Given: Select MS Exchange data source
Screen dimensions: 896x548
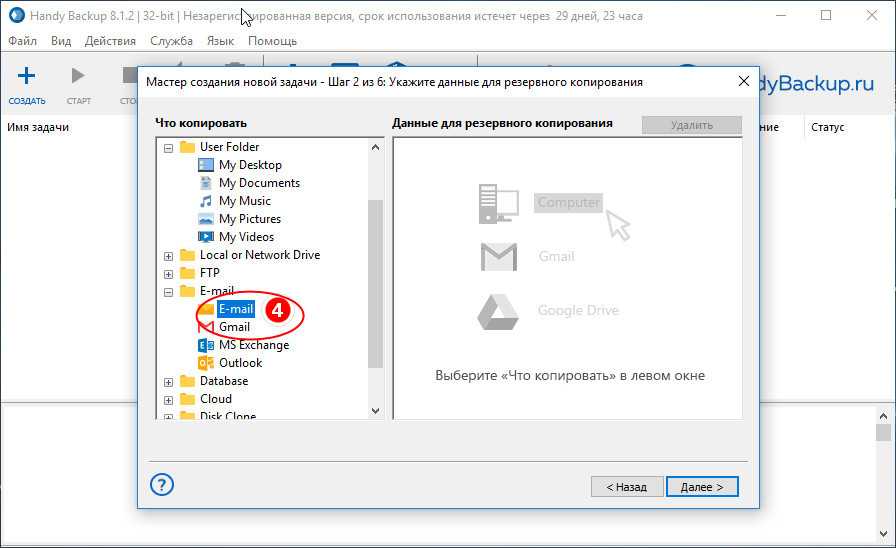Looking at the screenshot, I should pos(253,345).
